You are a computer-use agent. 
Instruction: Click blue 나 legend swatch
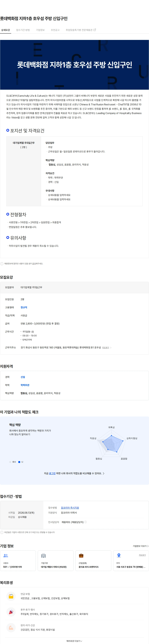tap(19, 462)
